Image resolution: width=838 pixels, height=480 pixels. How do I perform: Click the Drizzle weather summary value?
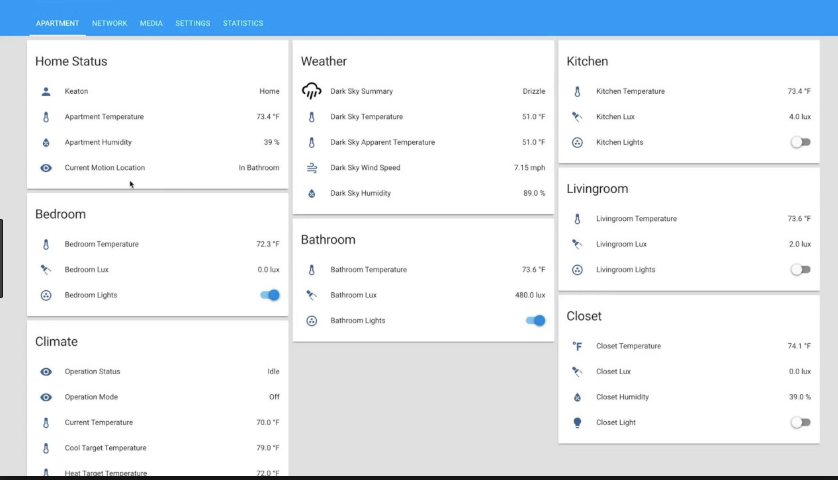click(x=534, y=91)
